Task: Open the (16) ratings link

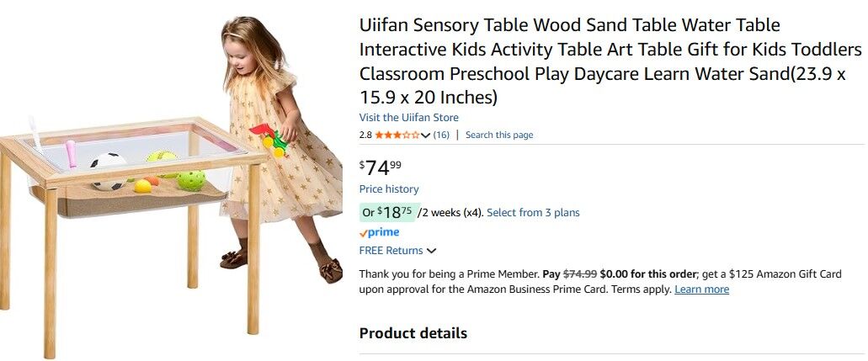Action: pyautogui.click(x=441, y=135)
